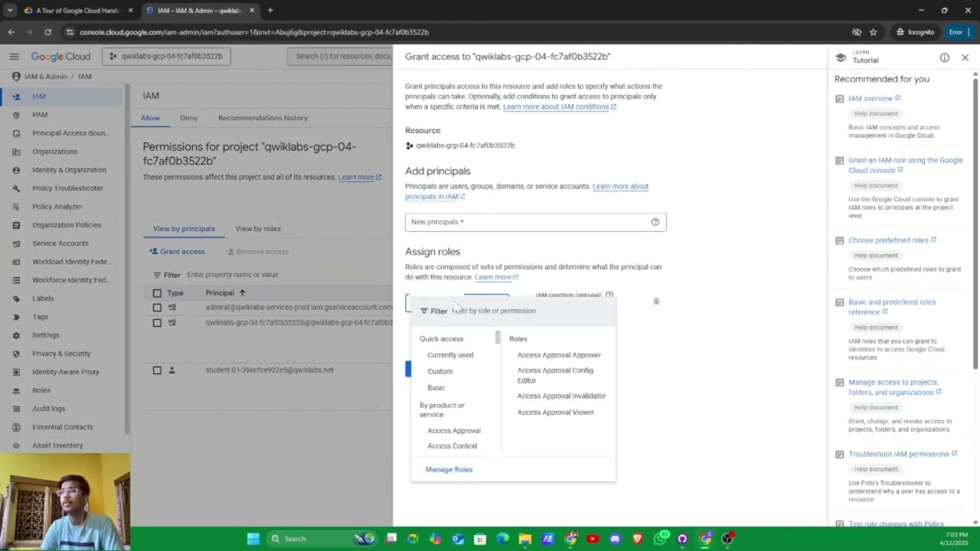Open Troubleshoot IAM permissions tutorial link

pyautogui.click(x=903, y=454)
